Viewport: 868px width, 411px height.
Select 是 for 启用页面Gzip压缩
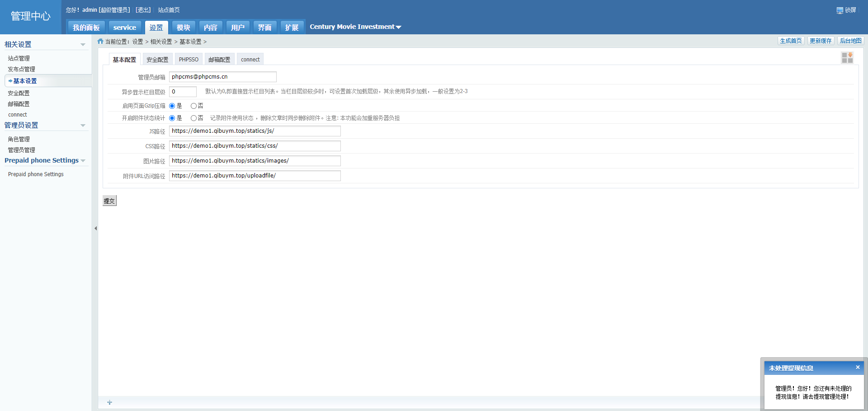[x=172, y=106]
